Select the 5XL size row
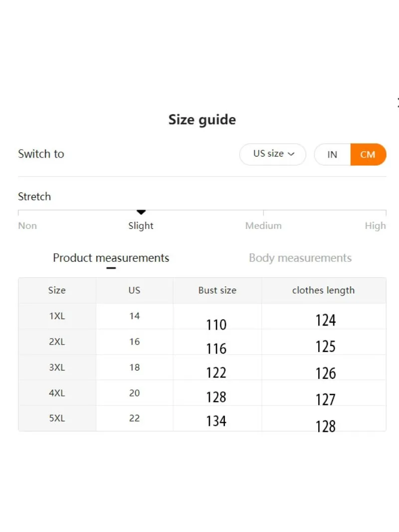399x532 pixels. point(202,418)
